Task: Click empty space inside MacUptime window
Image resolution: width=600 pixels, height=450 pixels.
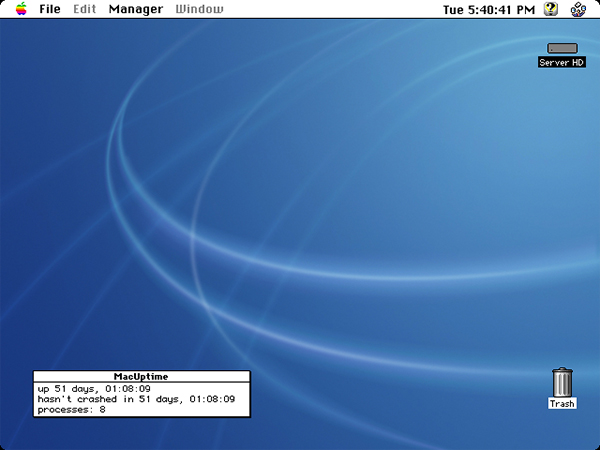Action: coord(200,410)
